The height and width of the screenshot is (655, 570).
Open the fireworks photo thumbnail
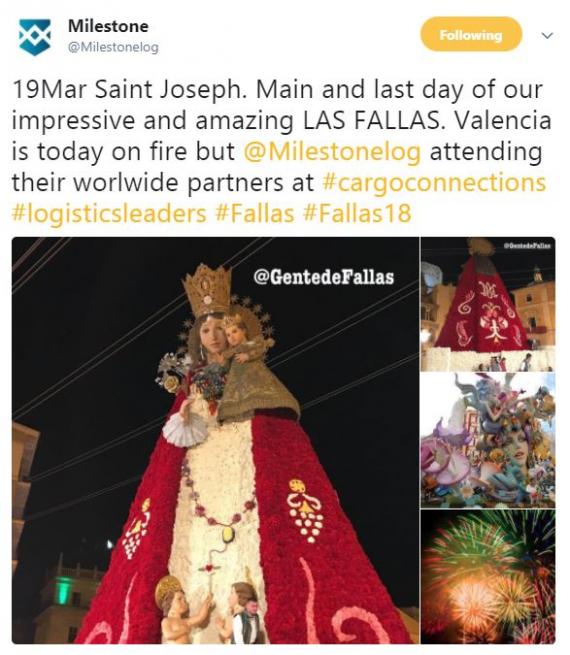(x=488, y=576)
